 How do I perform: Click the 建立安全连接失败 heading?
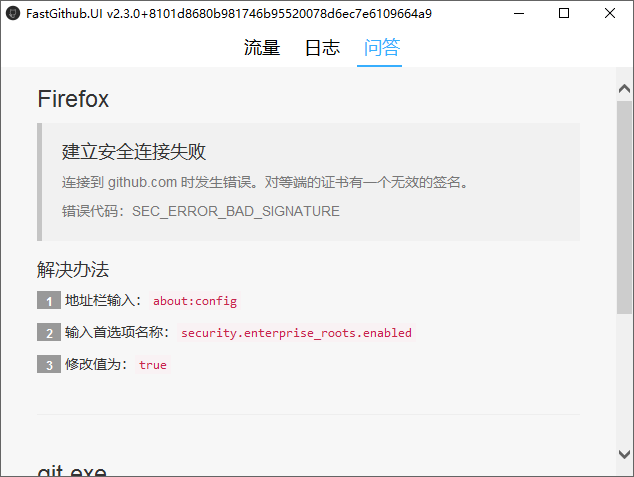pyautogui.click(x=134, y=152)
